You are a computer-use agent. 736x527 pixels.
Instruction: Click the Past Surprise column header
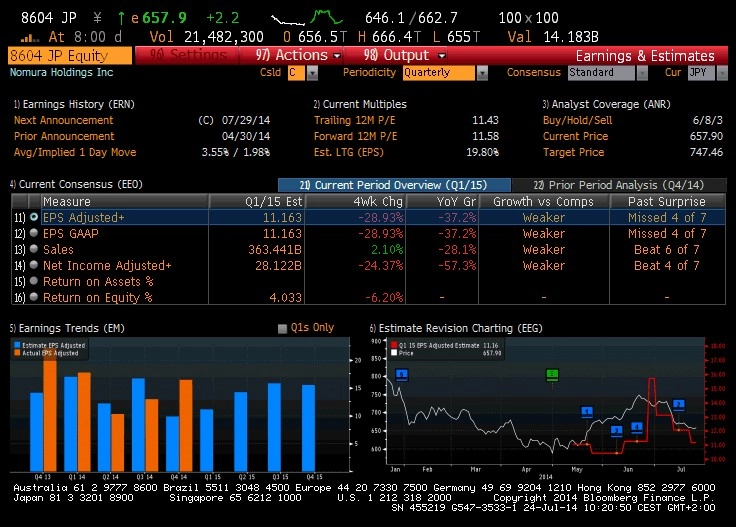point(667,201)
